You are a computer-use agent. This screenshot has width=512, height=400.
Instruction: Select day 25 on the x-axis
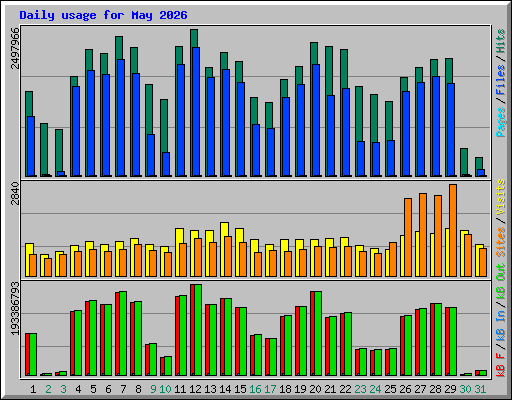click(390, 389)
